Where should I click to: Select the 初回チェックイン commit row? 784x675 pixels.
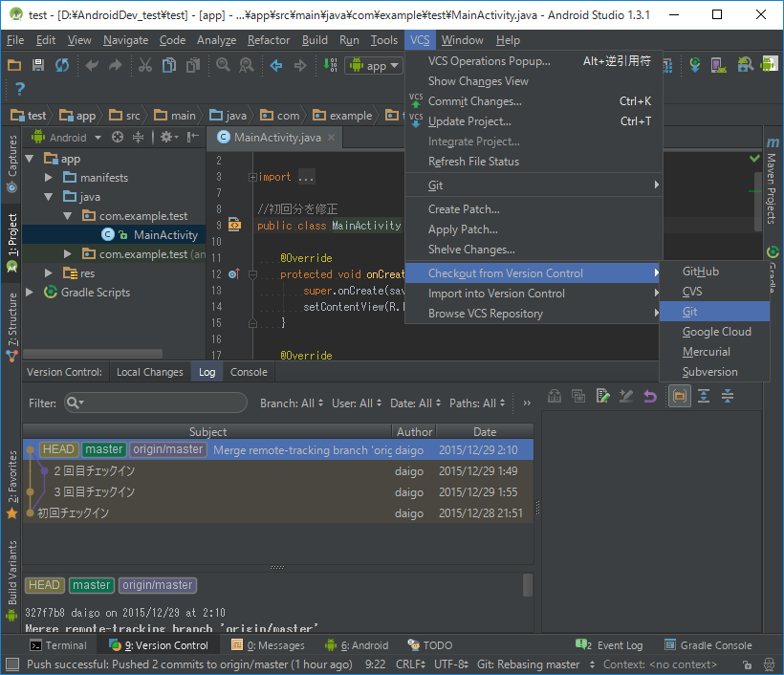[278, 513]
